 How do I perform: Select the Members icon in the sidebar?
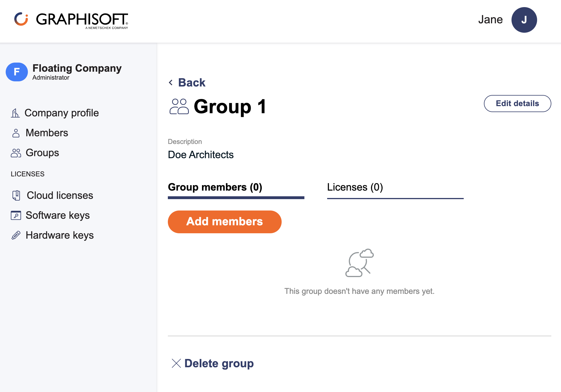coord(16,133)
